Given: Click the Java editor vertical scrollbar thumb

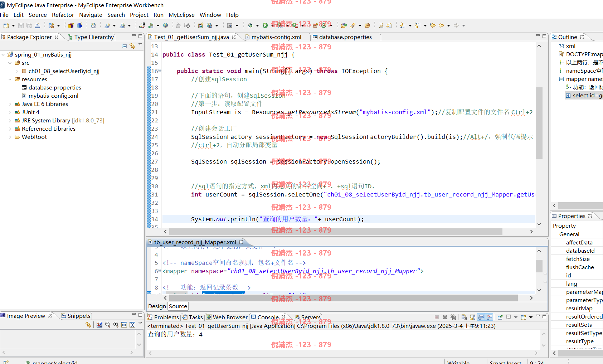Looking at the screenshot, I should click(x=539, y=123).
